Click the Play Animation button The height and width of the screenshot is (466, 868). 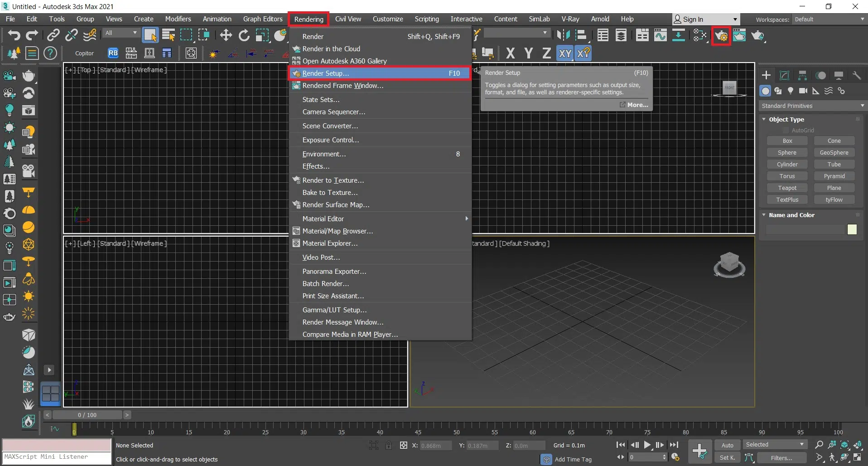point(647,445)
